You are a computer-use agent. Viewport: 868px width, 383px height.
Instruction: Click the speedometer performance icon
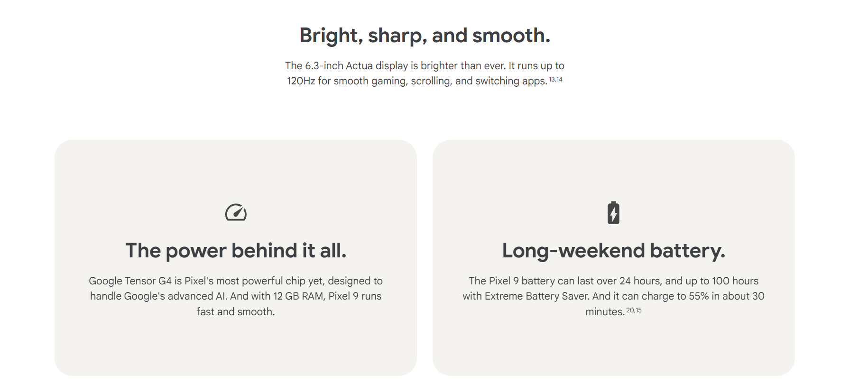click(236, 212)
